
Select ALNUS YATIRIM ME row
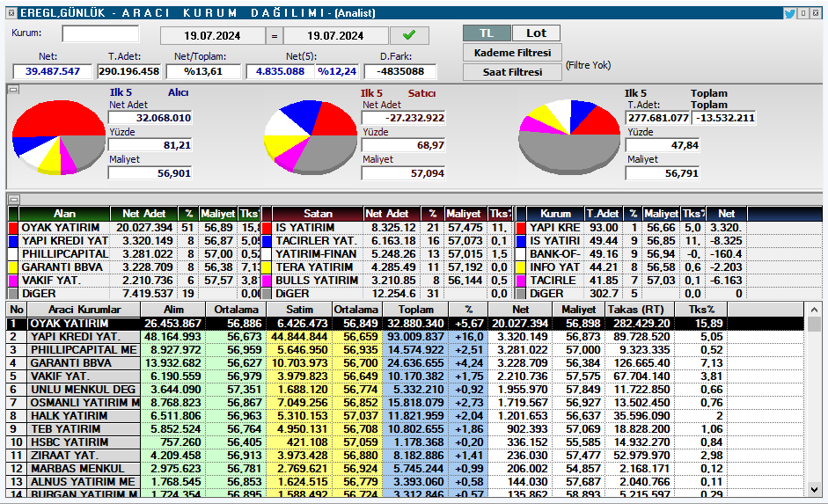405,482
